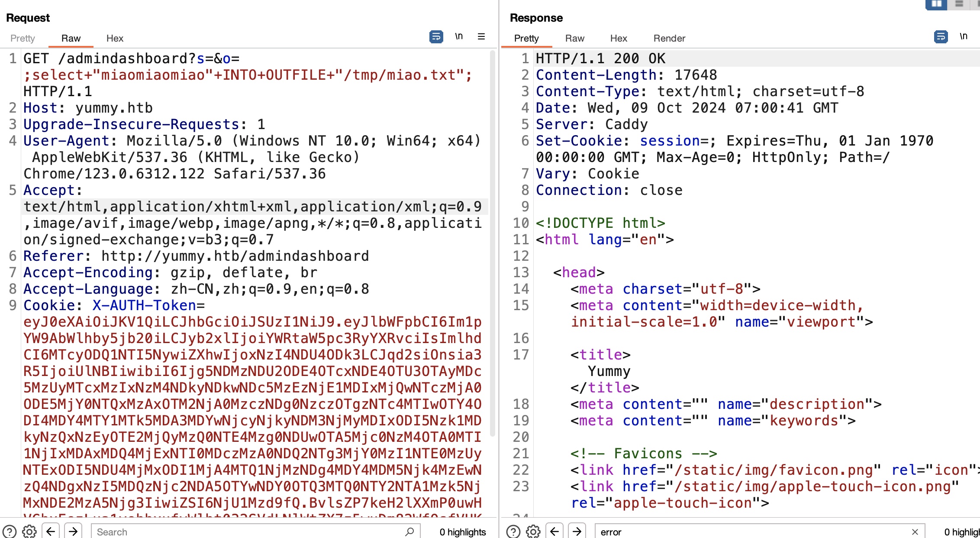Show non-printable characters in the Response panel
This screenshot has height=538, width=980.
pyautogui.click(x=964, y=37)
